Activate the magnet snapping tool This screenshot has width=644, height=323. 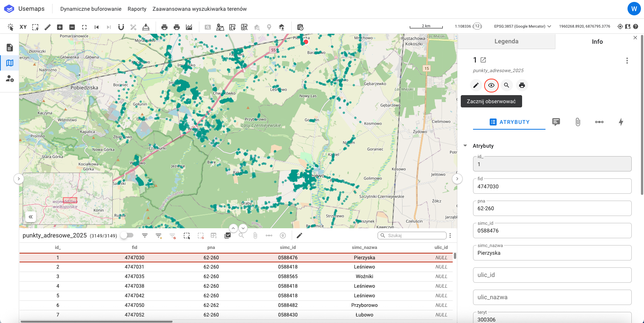coord(121,27)
